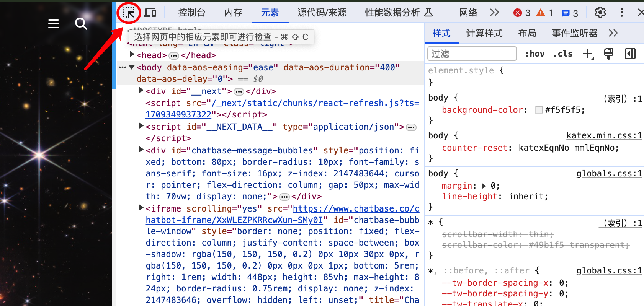The image size is (644, 306).
Task: Click the ellipsis button inside head tag
Action: point(174,56)
